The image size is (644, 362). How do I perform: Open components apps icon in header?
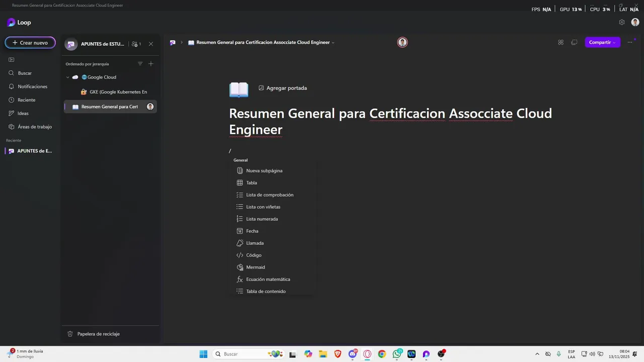(x=560, y=42)
